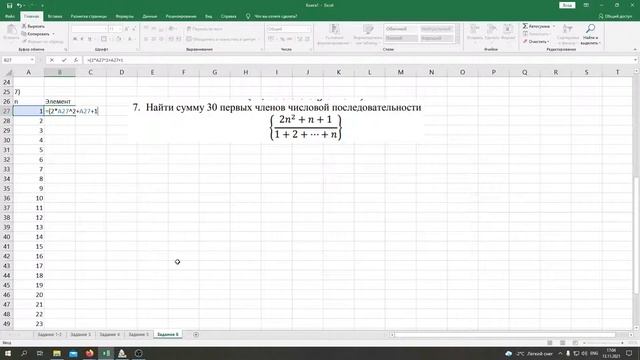Switch to sheet tab Задание 5
The height and width of the screenshot is (360, 640).
click(x=138, y=334)
